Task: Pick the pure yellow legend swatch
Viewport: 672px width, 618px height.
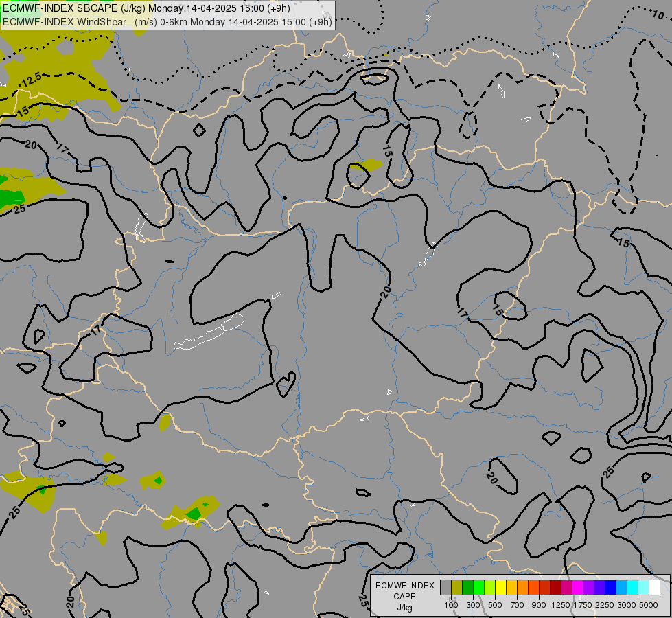Action: click(500, 587)
